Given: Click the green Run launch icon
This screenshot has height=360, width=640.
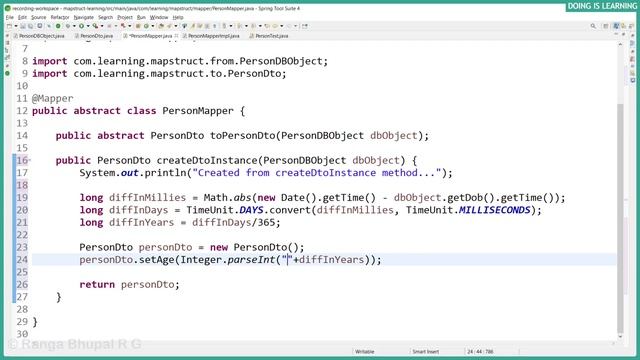Looking at the screenshot, I should (81, 26).
